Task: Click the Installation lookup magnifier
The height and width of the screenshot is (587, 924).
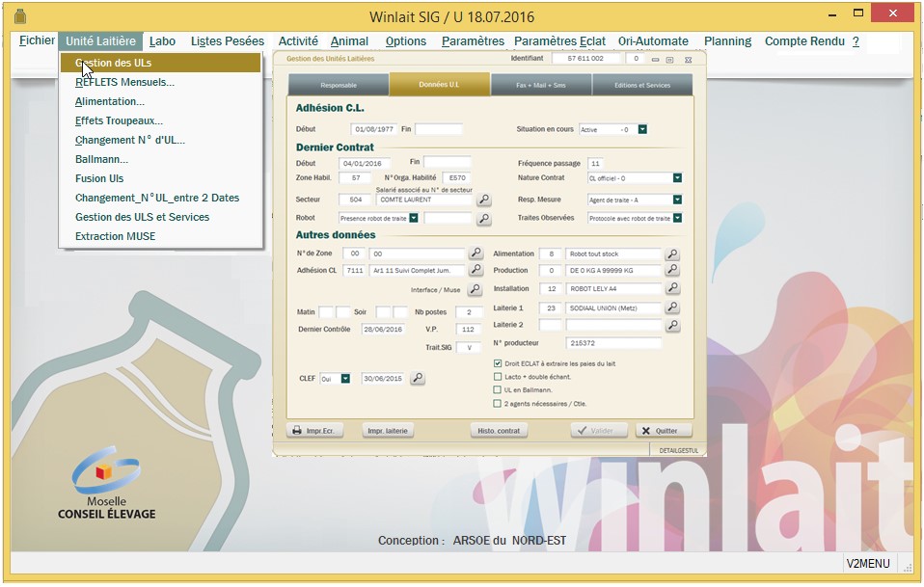Action: tap(672, 288)
